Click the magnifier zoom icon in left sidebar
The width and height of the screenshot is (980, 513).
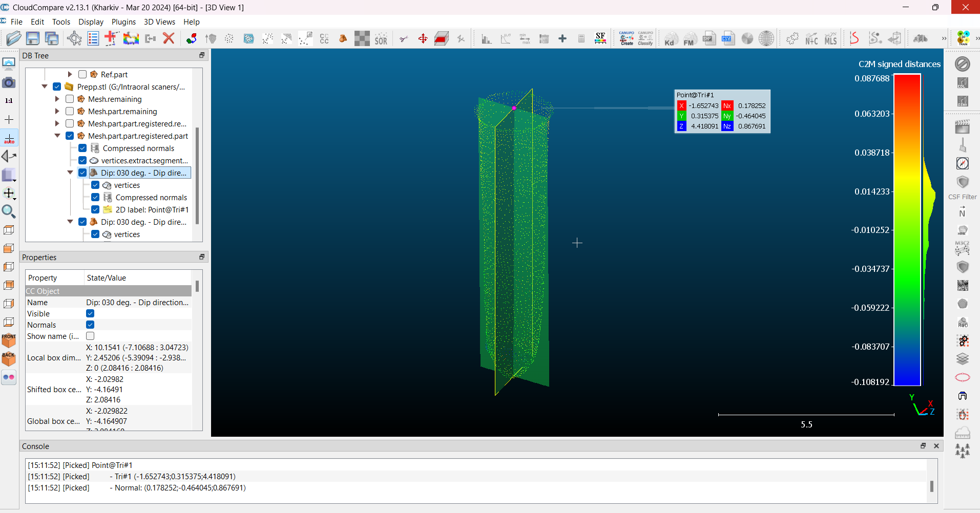(x=9, y=211)
